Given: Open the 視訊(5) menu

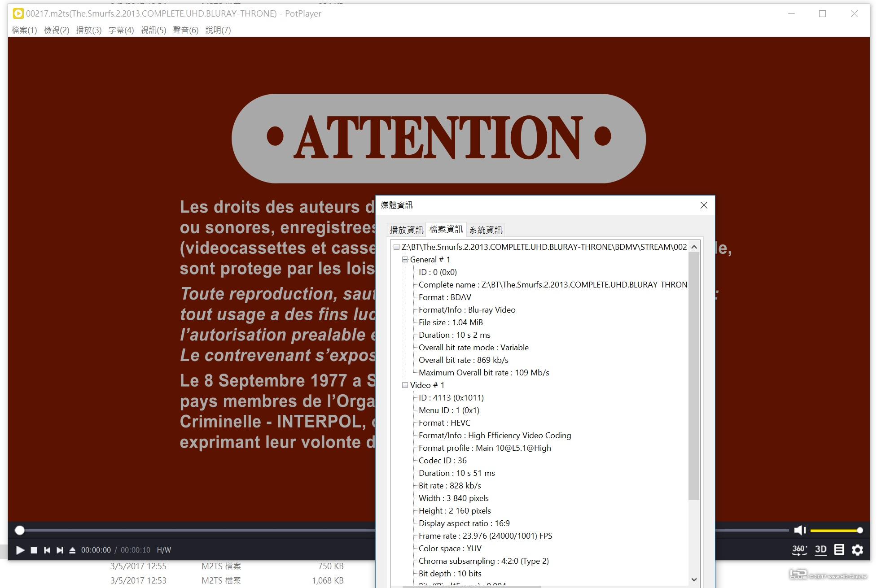Looking at the screenshot, I should [153, 30].
